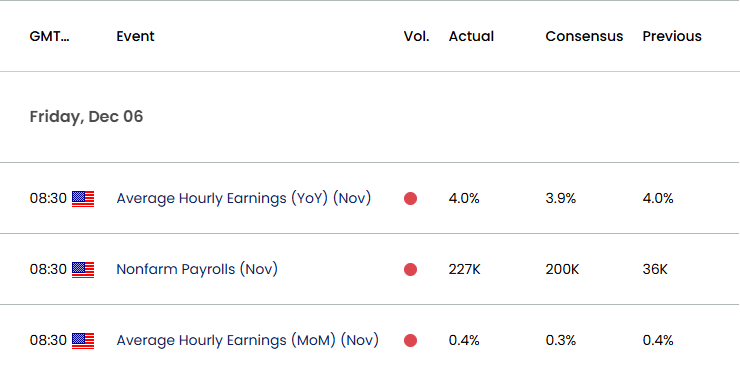Open Average Hourly Earnings (YoY) (Nov) event

click(x=244, y=198)
